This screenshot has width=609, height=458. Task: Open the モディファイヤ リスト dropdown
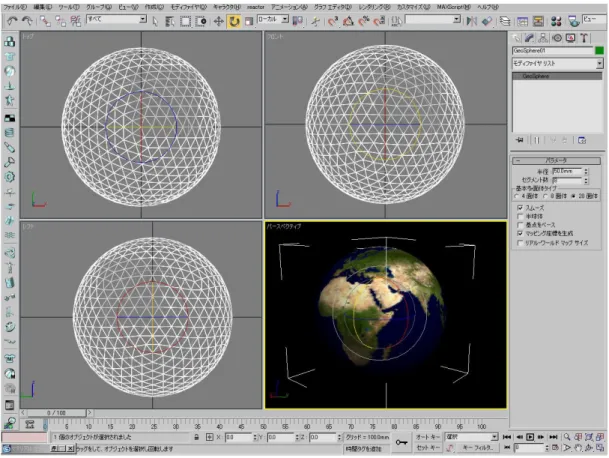coord(557,63)
